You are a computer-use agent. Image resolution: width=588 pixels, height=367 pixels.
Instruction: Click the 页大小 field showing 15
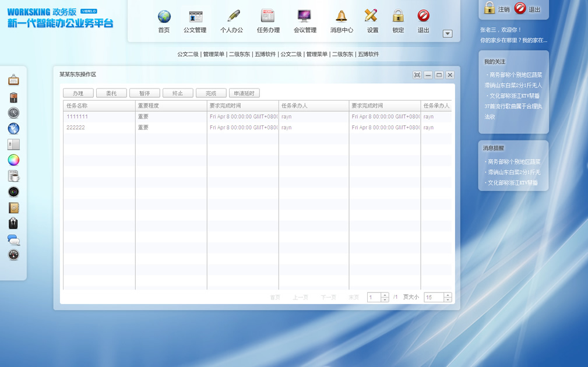pos(434,297)
